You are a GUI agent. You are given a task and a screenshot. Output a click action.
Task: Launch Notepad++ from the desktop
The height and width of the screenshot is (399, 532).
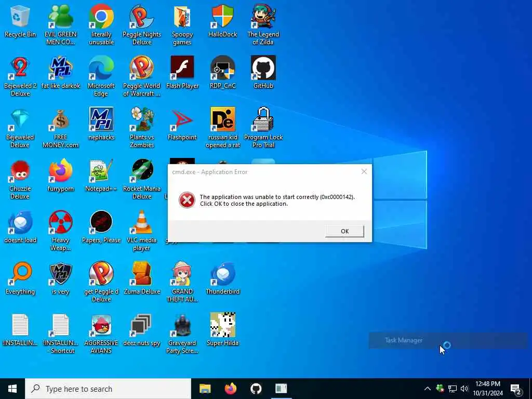tap(101, 176)
